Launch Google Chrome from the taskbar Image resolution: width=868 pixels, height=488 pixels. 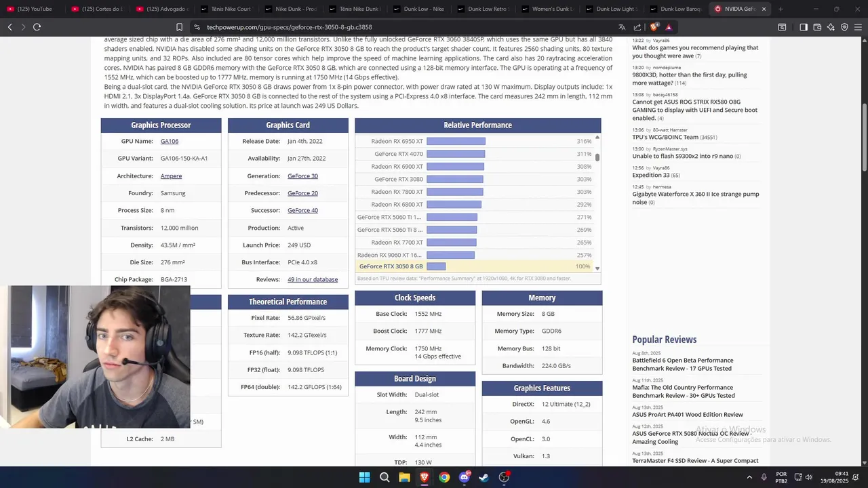click(x=444, y=477)
